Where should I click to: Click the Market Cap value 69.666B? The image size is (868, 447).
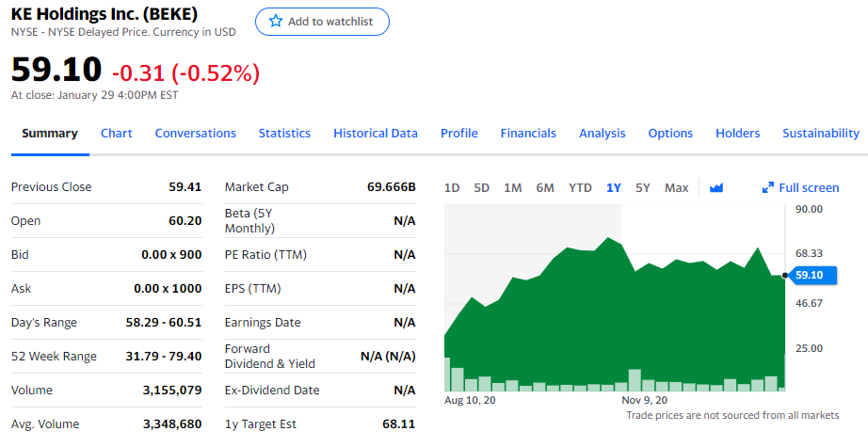pyautogui.click(x=392, y=187)
